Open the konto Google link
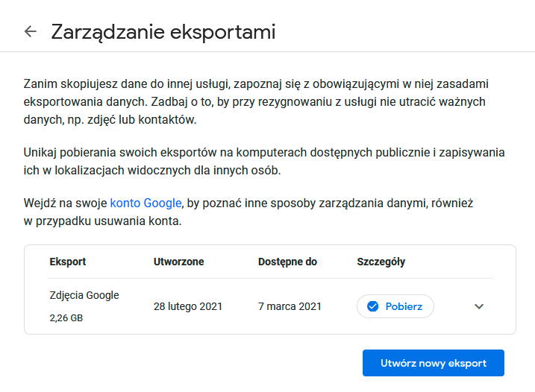This screenshot has width=535, height=392. (146, 203)
